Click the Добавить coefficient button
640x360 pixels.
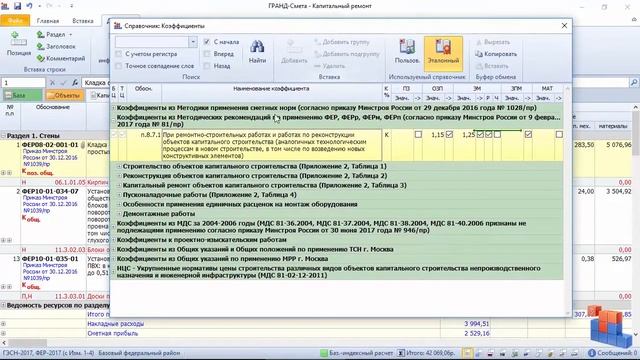coord(294,52)
